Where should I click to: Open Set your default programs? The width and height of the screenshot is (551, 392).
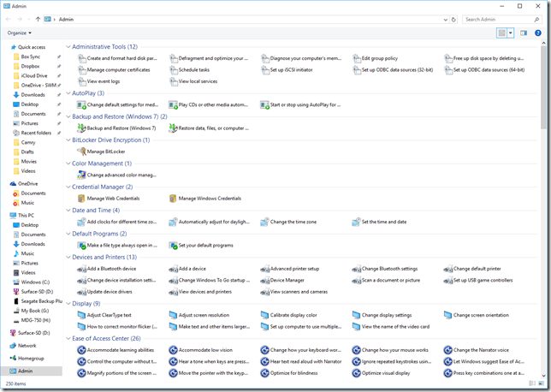coord(205,246)
